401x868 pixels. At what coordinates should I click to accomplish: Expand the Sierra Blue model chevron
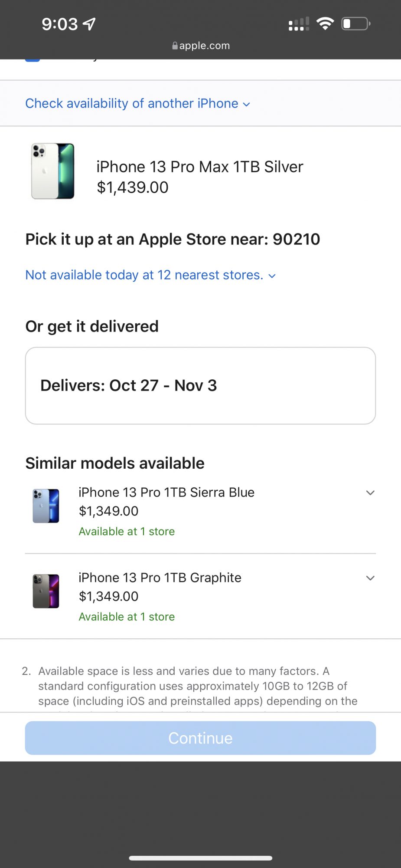click(370, 493)
